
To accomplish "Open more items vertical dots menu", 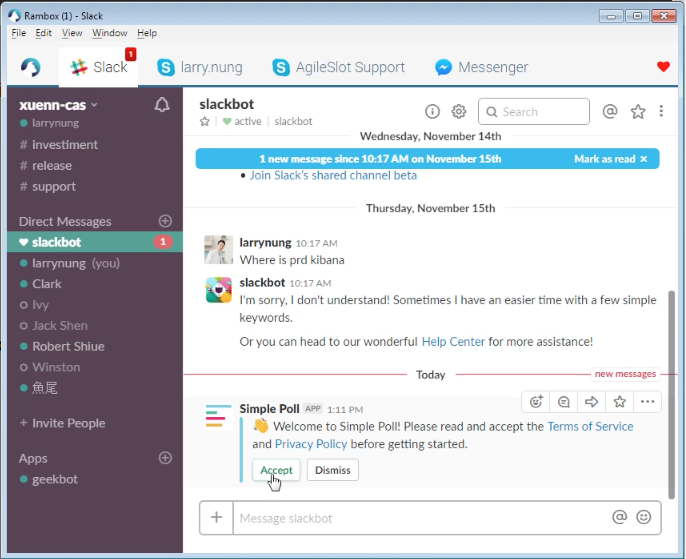I will tap(661, 111).
